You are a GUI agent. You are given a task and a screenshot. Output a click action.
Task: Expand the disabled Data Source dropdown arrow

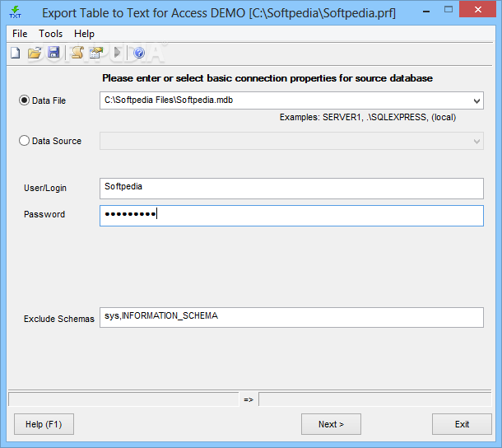pyautogui.click(x=476, y=142)
